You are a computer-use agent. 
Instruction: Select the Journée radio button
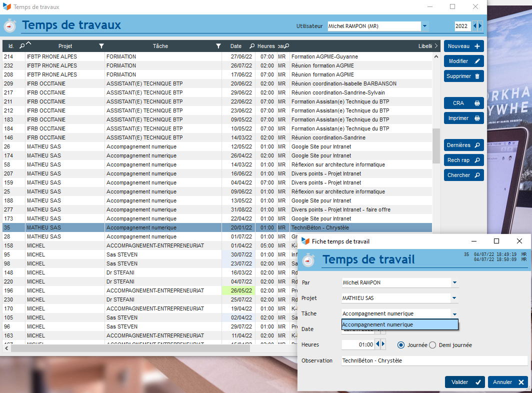pos(401,345)
